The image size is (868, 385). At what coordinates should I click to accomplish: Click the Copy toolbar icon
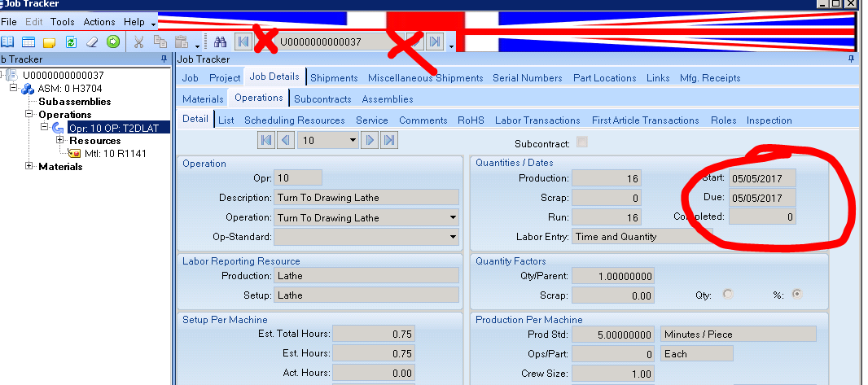tap(160, 42)
